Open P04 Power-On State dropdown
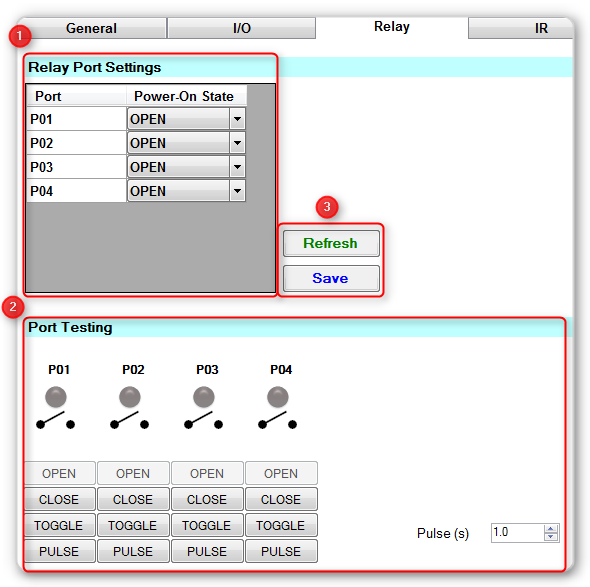The height and width of the screenshot is (587, 590). click(186, 191)
